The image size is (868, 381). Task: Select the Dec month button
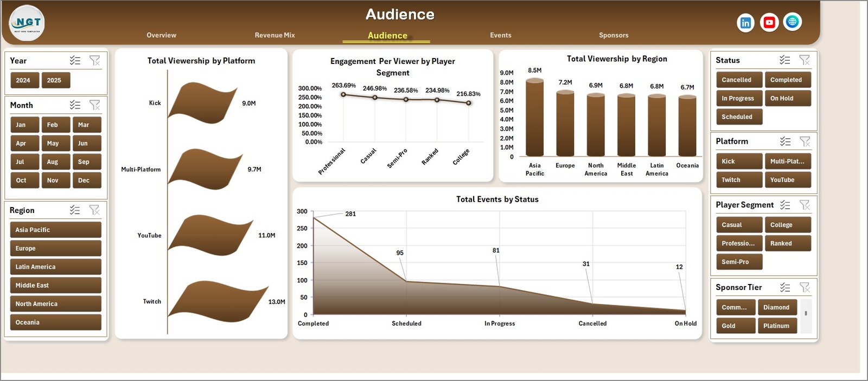pyautogui.click(x=87, y=180)
